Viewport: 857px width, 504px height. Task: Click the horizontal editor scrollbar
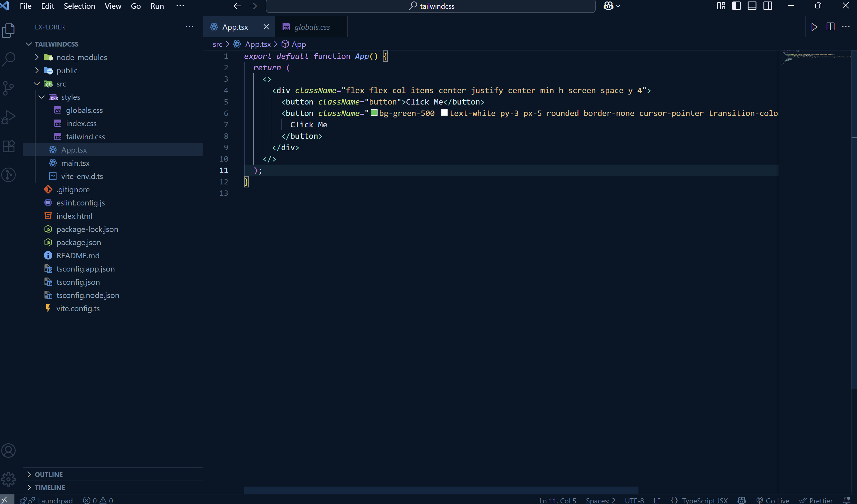coord(441,490)
